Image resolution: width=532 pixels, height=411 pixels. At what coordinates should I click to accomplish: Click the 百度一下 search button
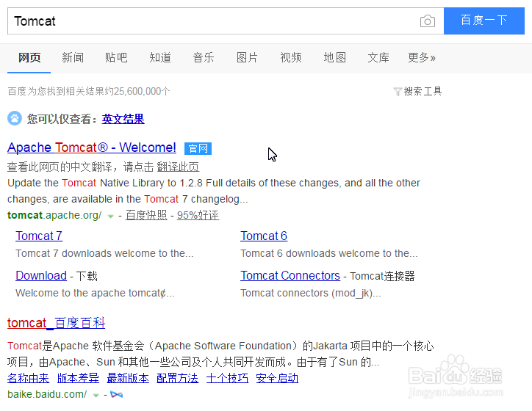[x=484, y=21]
